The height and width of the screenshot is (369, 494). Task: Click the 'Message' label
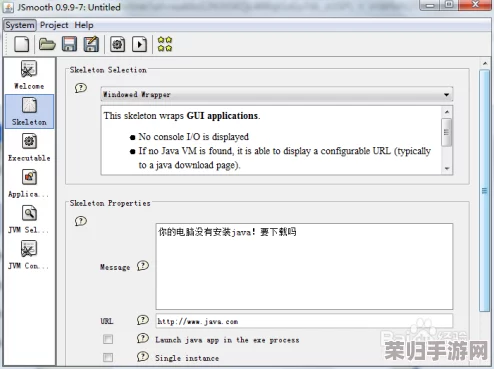pos(115,267)
